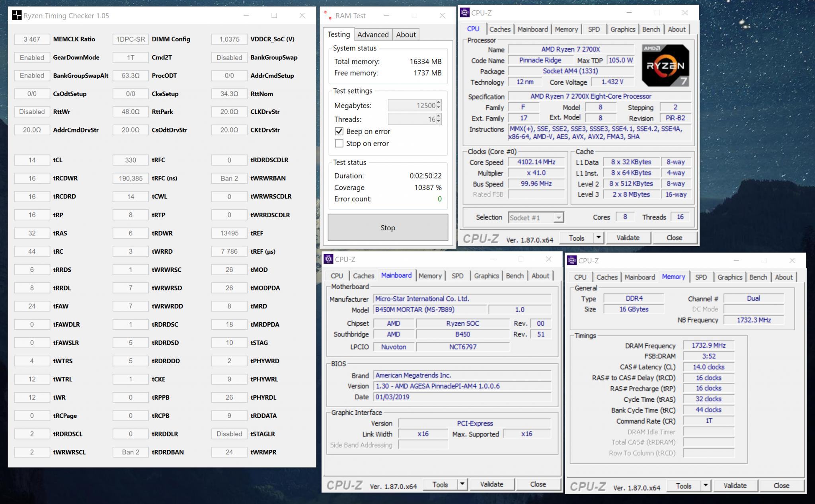
Task: Click the MEMCLK Ratio value 3 467
Action: (x=32, y=39)
